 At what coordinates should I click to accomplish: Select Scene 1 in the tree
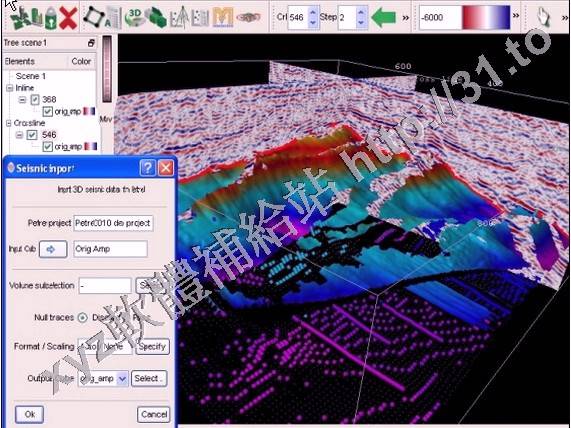31,76
